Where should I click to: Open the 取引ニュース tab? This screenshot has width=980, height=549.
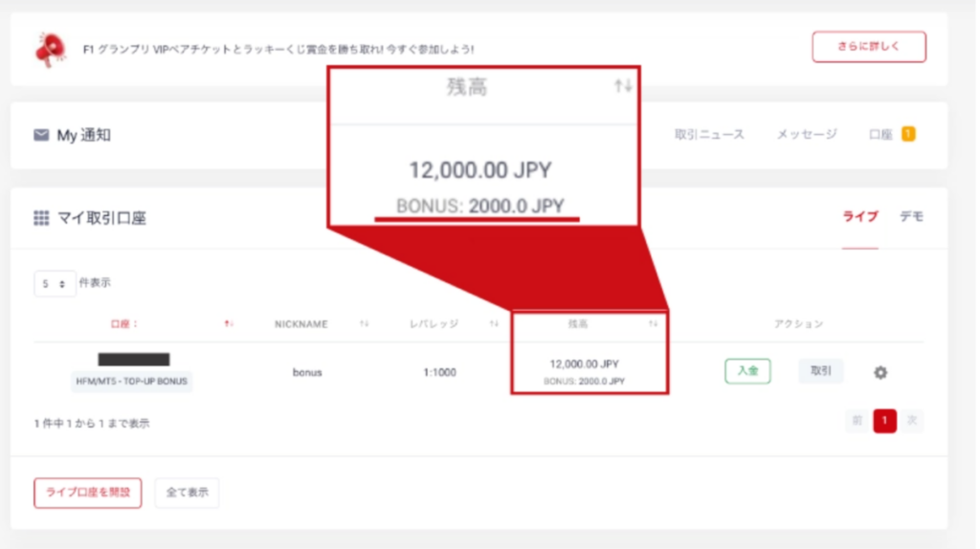point(709,134)
